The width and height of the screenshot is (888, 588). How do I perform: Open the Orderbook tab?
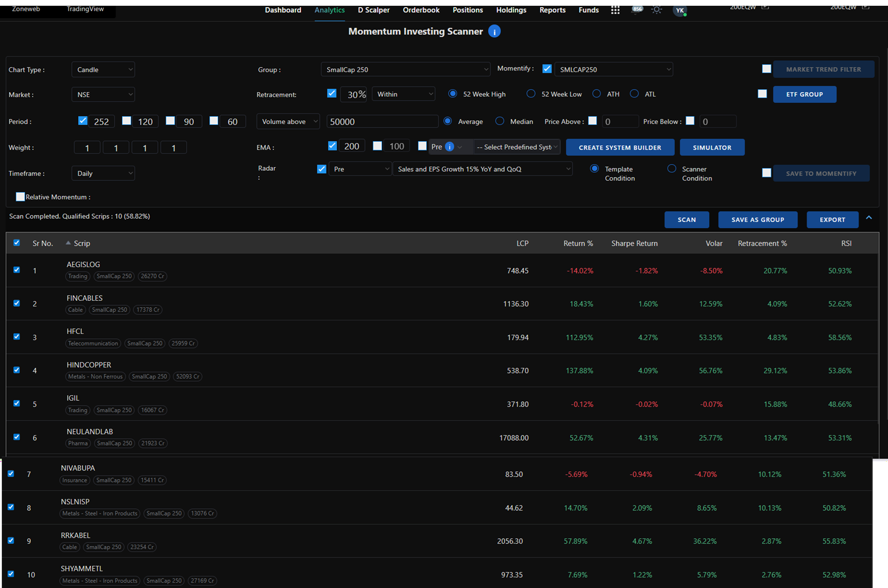click(x=421, y=10)
